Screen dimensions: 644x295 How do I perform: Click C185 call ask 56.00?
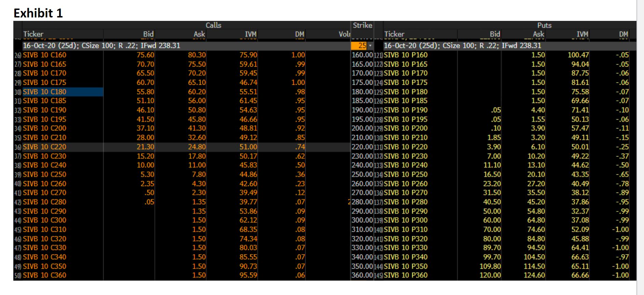pos(197,101)
